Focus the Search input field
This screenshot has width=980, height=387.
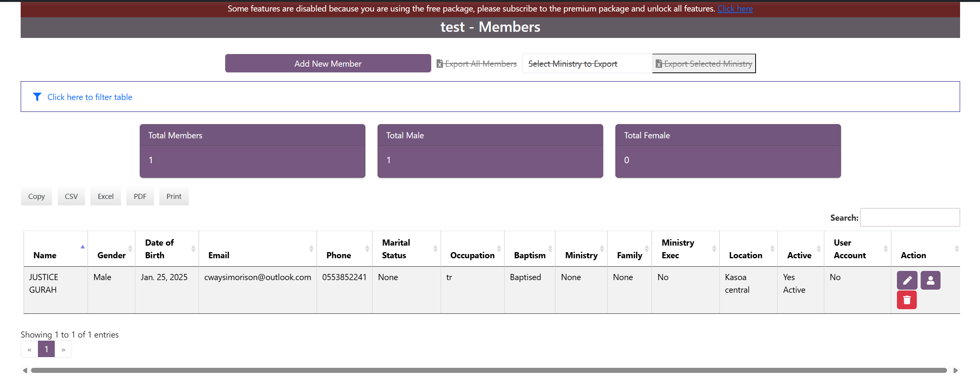coord(910,217)
